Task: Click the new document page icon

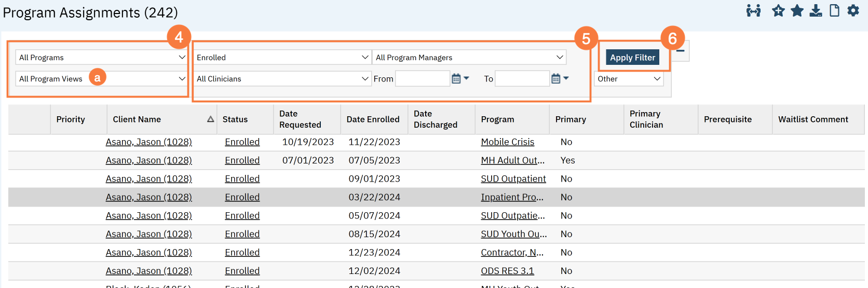Action: click(x=834, y=11)
